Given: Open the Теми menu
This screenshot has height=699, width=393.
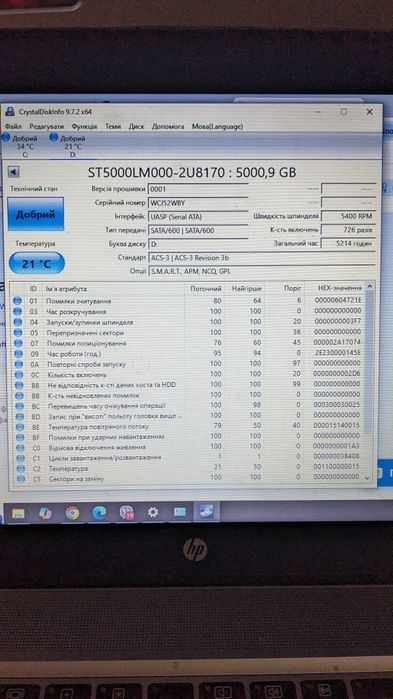Looking at the screenshot, I should [x=113, y=127].
